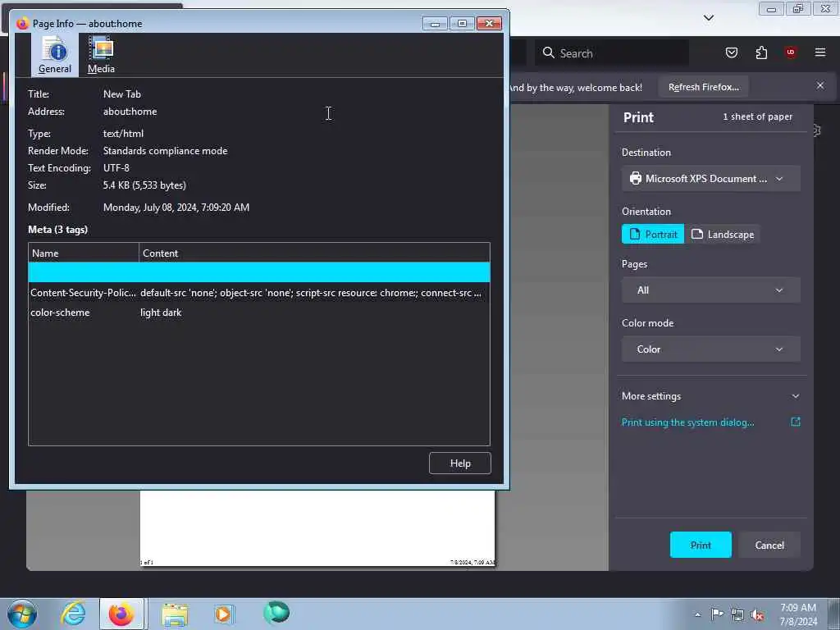This screenshot has height=630, width=840.
Task: Maximize the Page Info window
Action: pos(462,23)
